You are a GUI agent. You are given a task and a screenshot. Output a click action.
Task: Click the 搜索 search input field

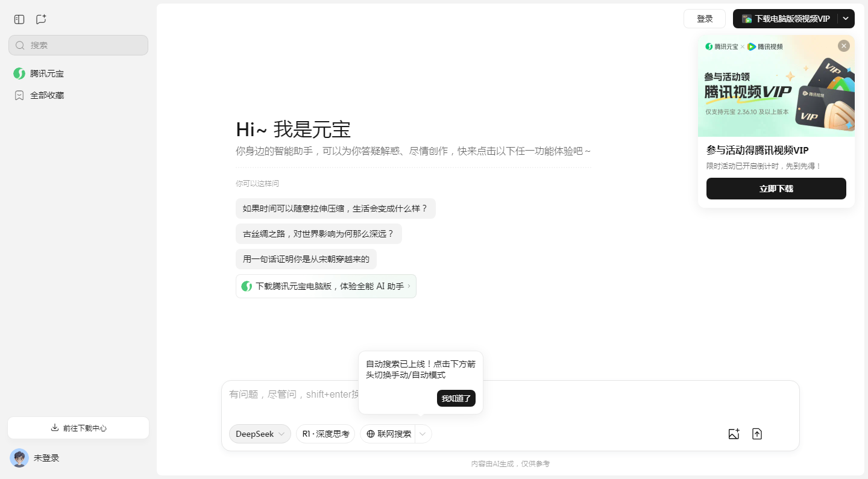[x=78, y=45]
